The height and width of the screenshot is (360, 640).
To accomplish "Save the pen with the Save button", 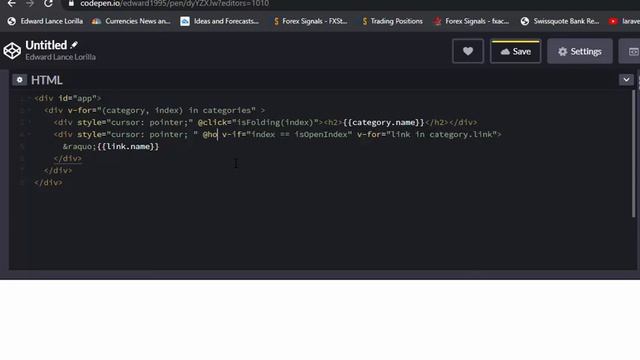I will click(x=516, y=51).
